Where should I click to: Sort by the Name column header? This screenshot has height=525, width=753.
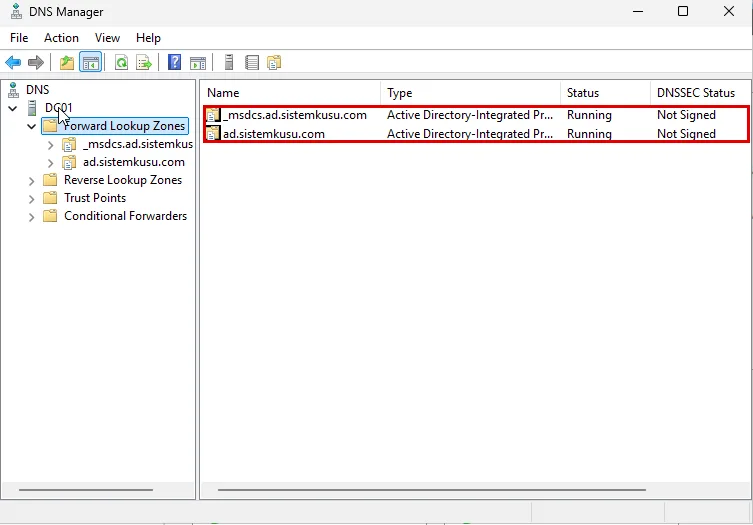tap(291, 93)
